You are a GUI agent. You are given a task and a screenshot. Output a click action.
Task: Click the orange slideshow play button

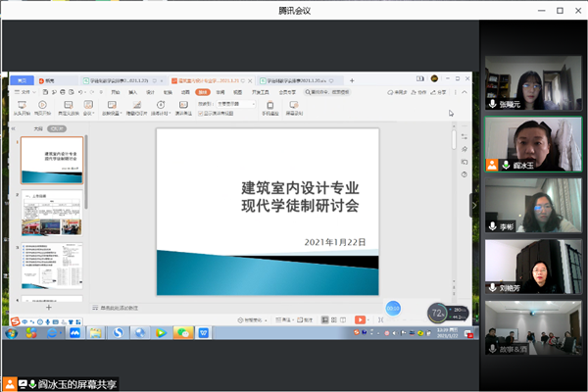pos(360,319)
